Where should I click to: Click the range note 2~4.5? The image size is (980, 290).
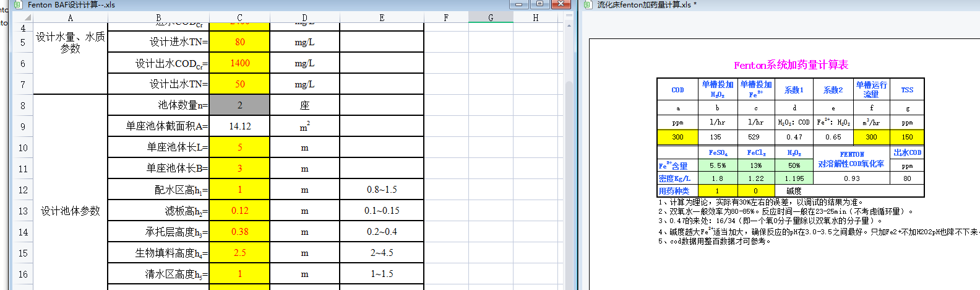point(382,253)
